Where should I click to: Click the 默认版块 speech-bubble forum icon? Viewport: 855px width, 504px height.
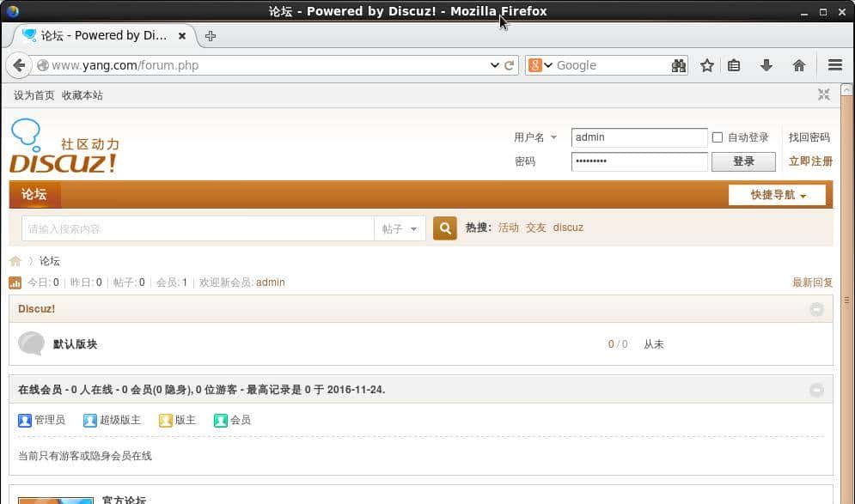(x=31, y=343)
